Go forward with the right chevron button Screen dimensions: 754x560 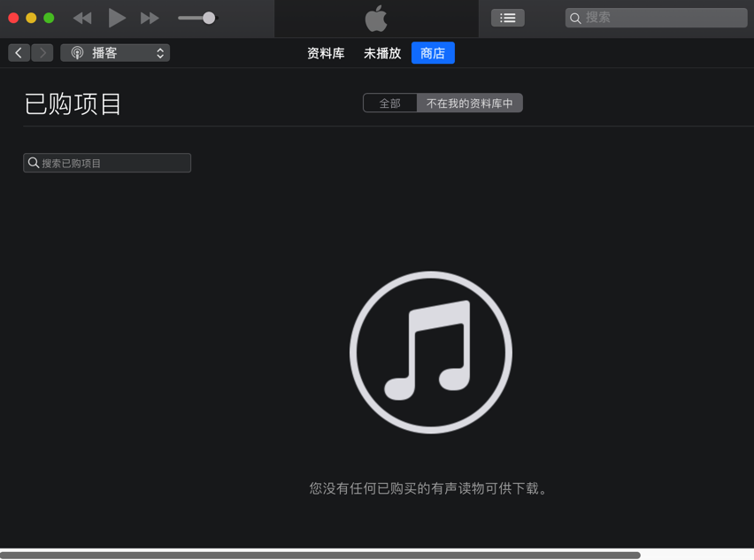pos(42,53)
